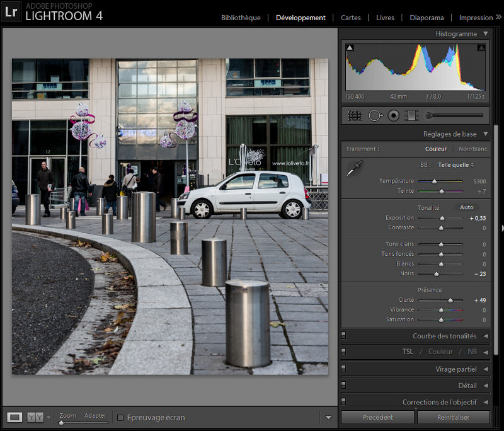Image resolution: width=504 pixels, height=431 pixels.
Task: Select the Crop overlay tool
Action: 355,115
